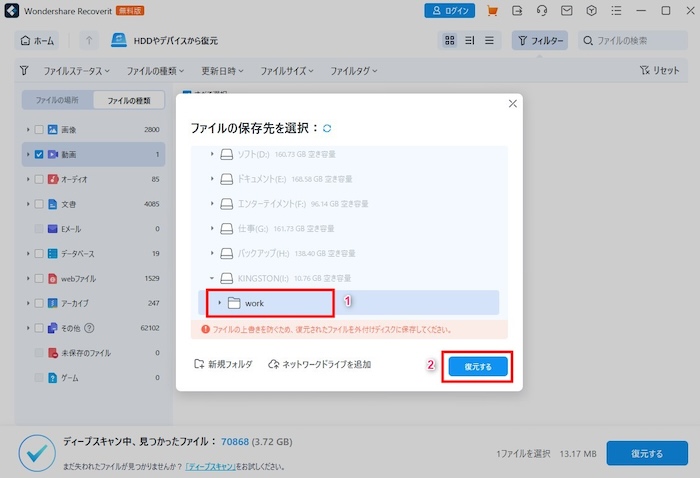Click the help icon next to その他
This screenshot has height=478, width=700.
point(90,327)
